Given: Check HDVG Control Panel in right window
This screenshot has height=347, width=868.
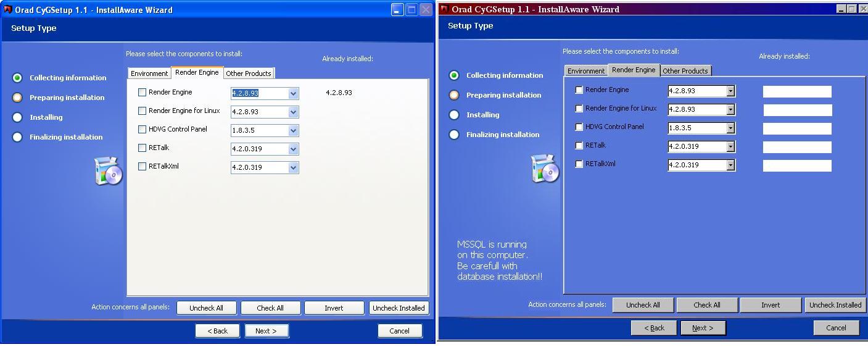Looking at the screenshot, I should pyautogui.click(x=579, y=127).
